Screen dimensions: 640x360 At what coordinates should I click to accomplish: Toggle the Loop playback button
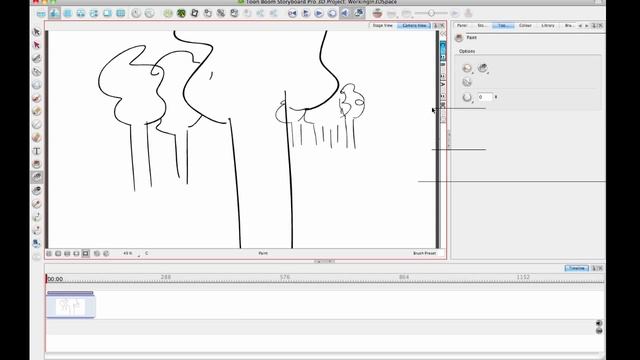pos(332,13)
